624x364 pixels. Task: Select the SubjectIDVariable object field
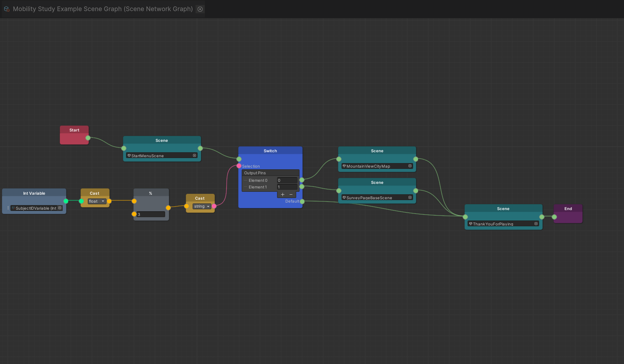click(x=37, y=208)
